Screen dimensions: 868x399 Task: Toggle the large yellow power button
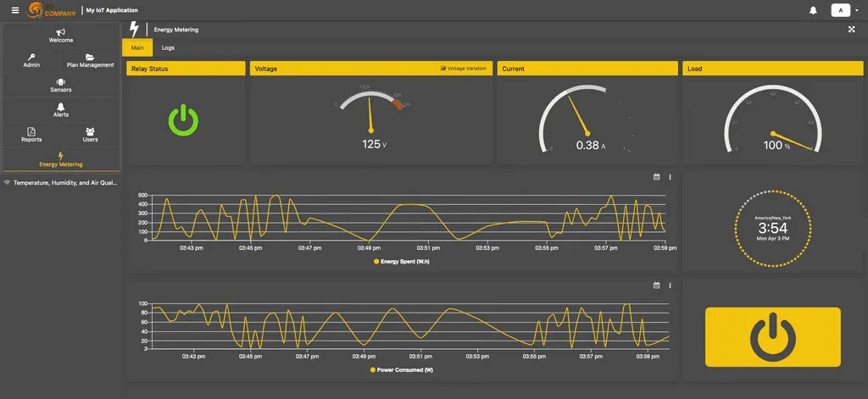click(x=772, y=337)
